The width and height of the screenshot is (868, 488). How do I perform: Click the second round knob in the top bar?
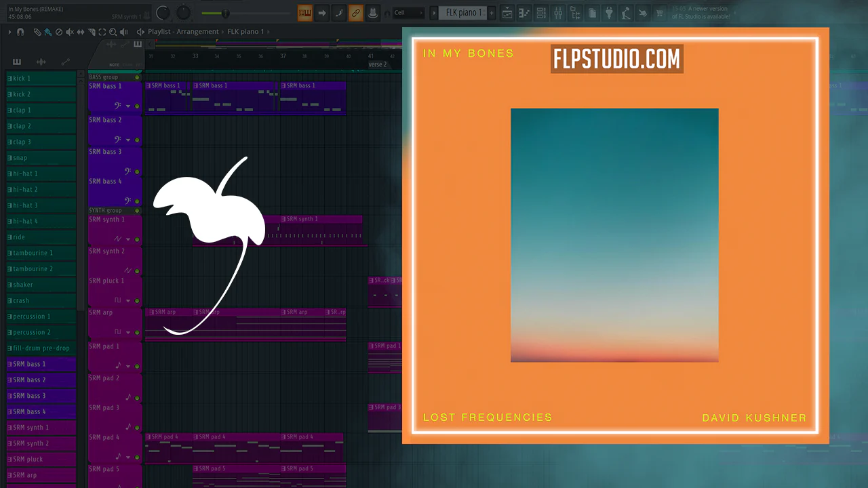pyautogui.click(x=184, y=13)
